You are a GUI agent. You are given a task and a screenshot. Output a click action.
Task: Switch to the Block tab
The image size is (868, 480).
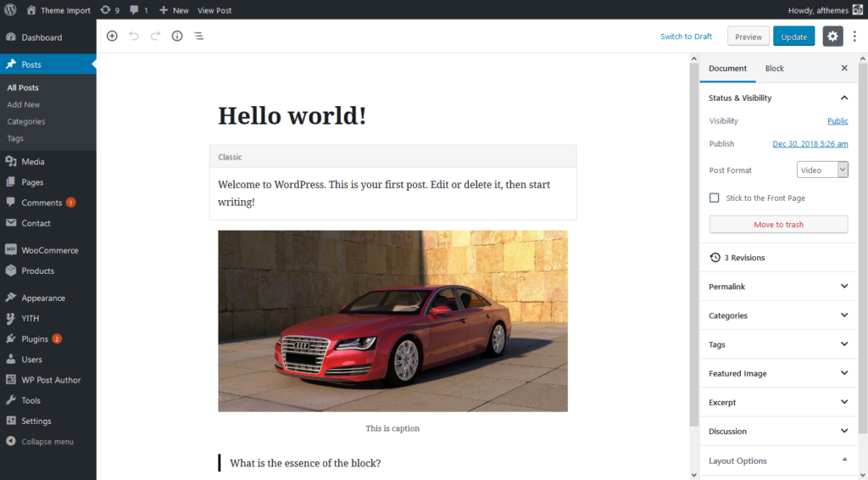[x=774, y=68]
